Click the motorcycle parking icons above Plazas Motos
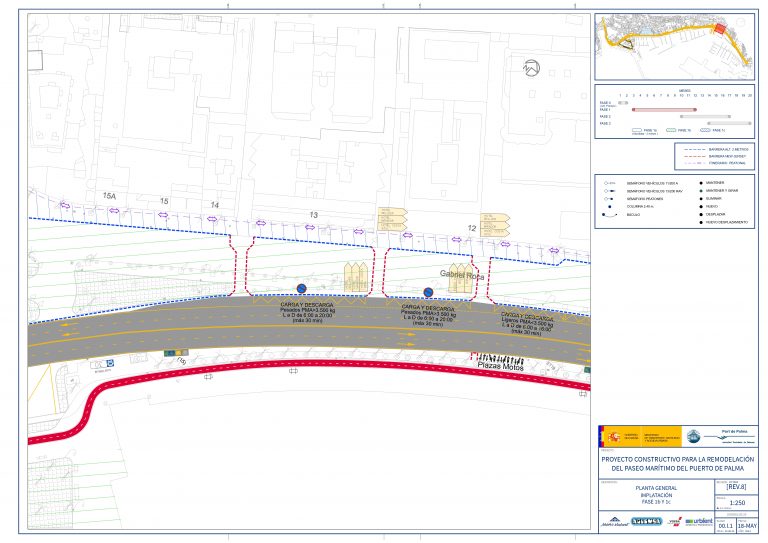Screen dimensions: 768x543 click(x=501, y=358)
